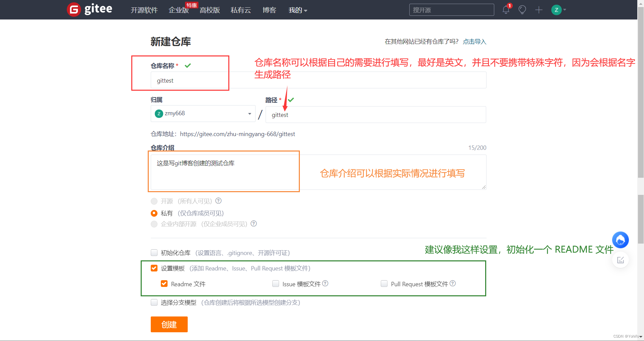Expand the 我的 dropdown menu

[x=298, y=10]
